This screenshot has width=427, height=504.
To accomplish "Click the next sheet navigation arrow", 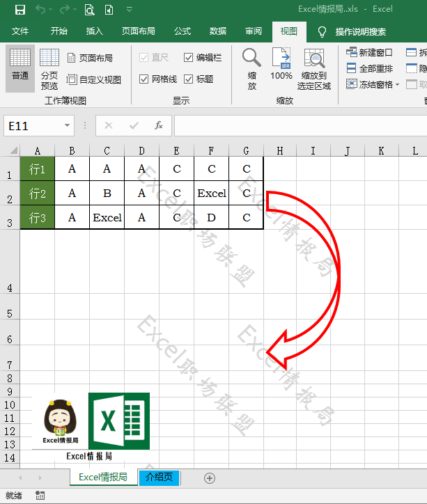I will point(40,478).
